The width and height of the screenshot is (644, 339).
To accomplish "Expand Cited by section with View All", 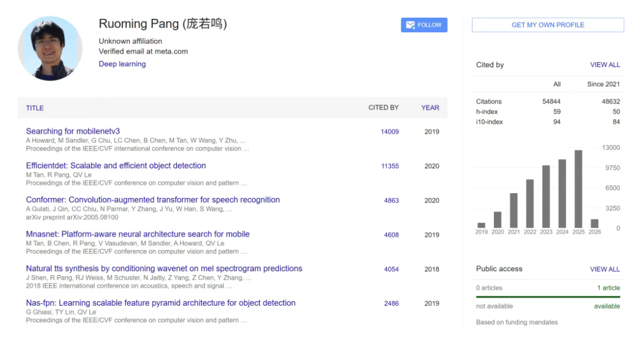I will (x=604, y=65).
